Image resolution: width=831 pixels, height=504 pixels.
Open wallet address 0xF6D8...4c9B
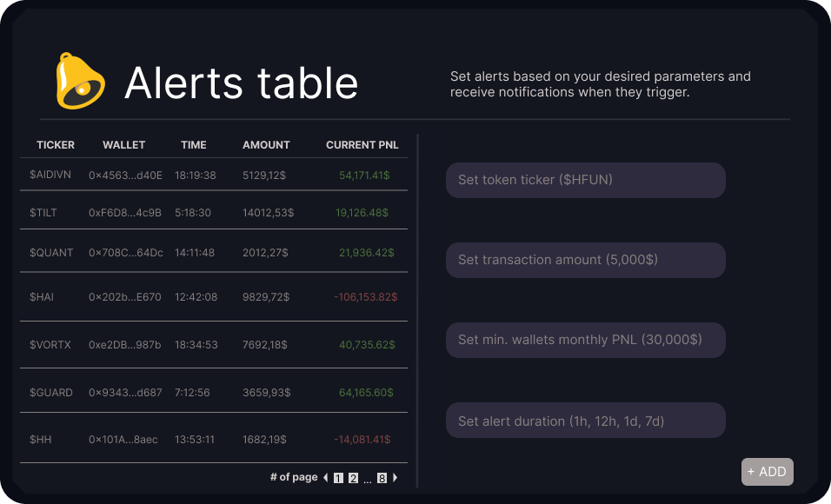click(125, 212)
